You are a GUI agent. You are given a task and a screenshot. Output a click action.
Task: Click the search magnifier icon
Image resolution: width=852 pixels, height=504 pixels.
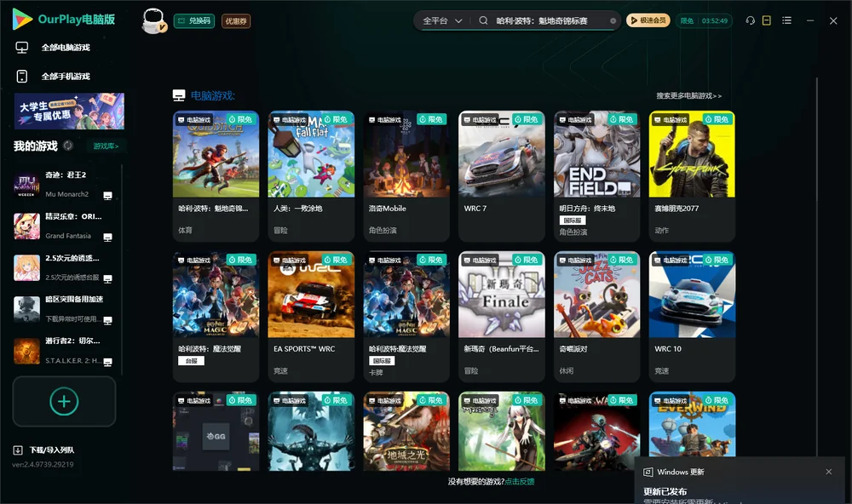(x=483, y=20)
